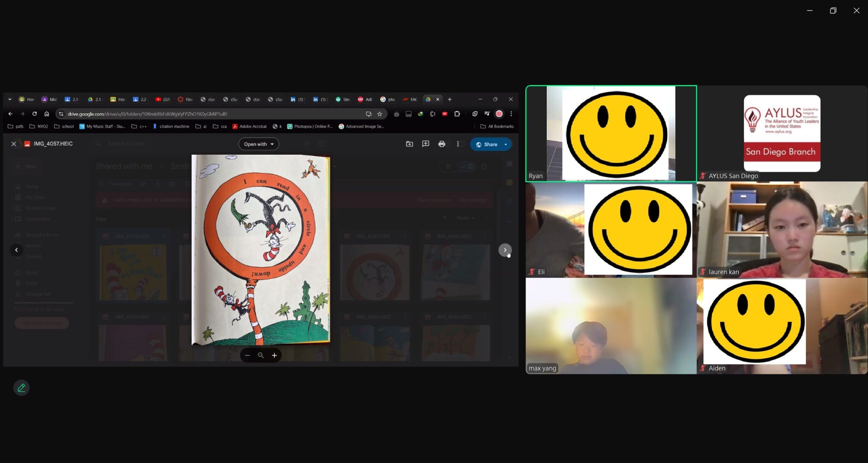Screen dimensions: 868x463
Task: Select lauren kan's video tile
Action: pyautogui.click(x=782, y=229)
